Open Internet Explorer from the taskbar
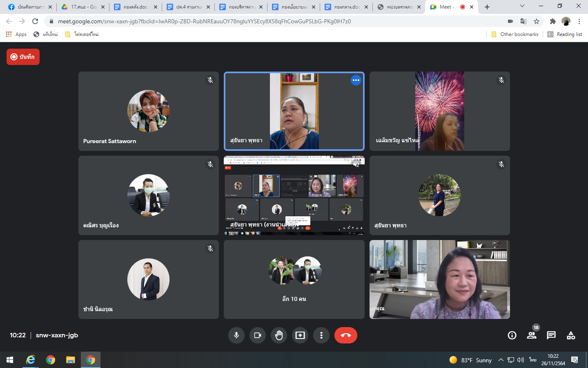 pos(31,360)
